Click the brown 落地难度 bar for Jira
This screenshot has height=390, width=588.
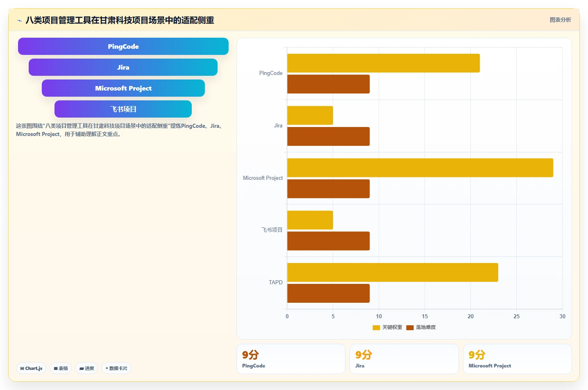point(329,136)
